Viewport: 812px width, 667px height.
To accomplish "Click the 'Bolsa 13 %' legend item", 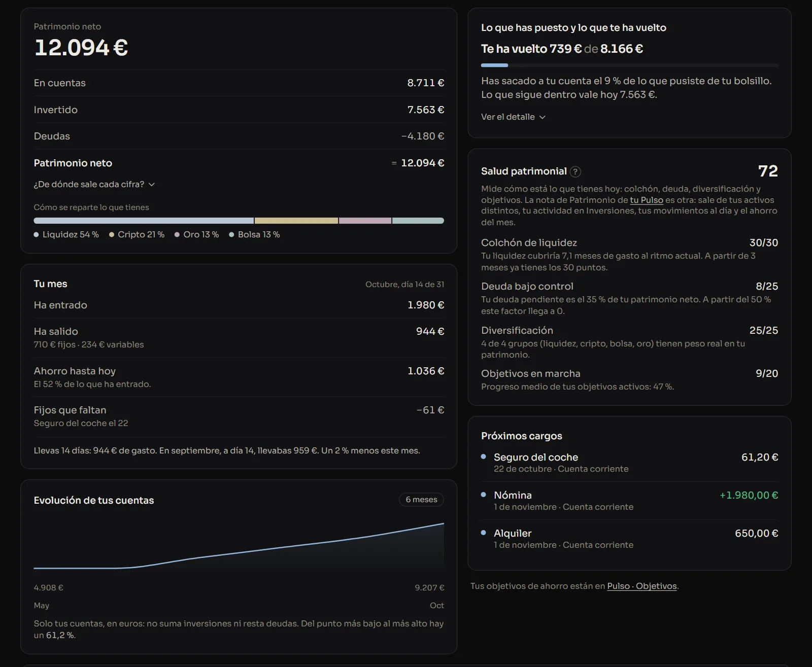I will coord(254,234).
